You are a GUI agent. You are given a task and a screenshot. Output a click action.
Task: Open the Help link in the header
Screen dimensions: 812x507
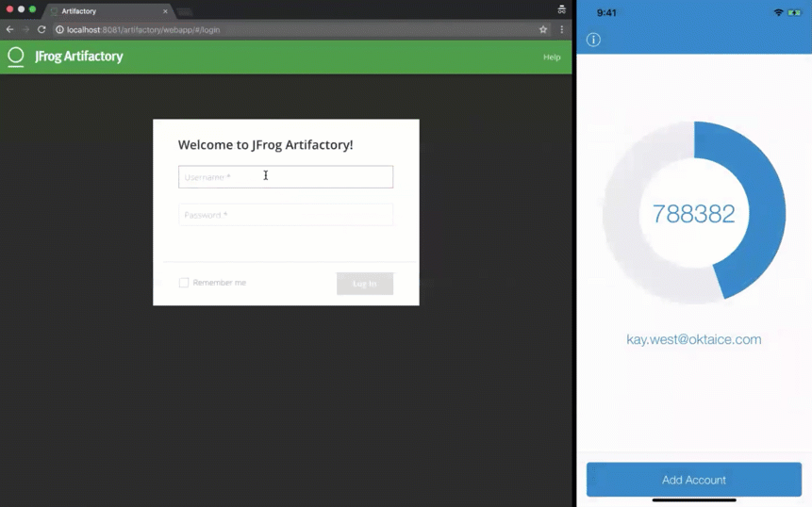[x=552, y=57]
